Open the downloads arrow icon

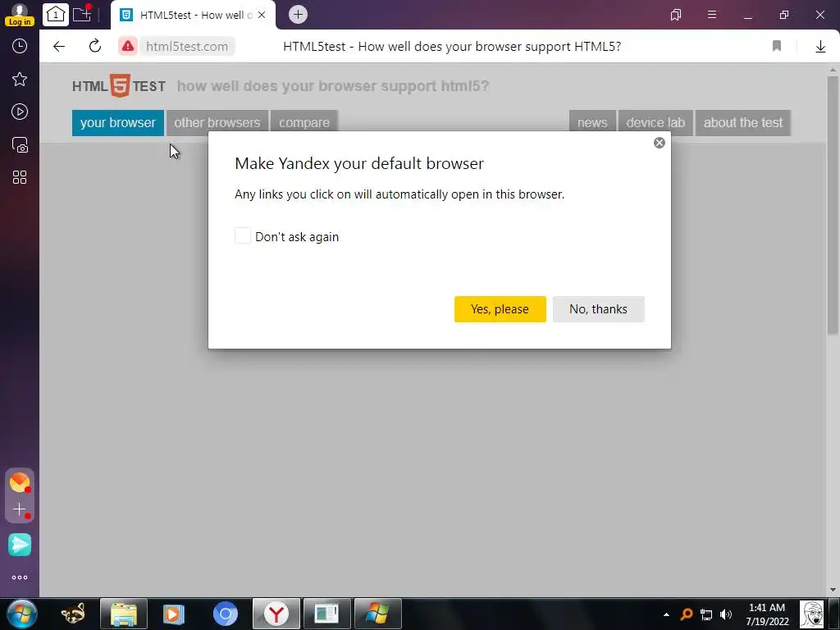click(820, 47)
